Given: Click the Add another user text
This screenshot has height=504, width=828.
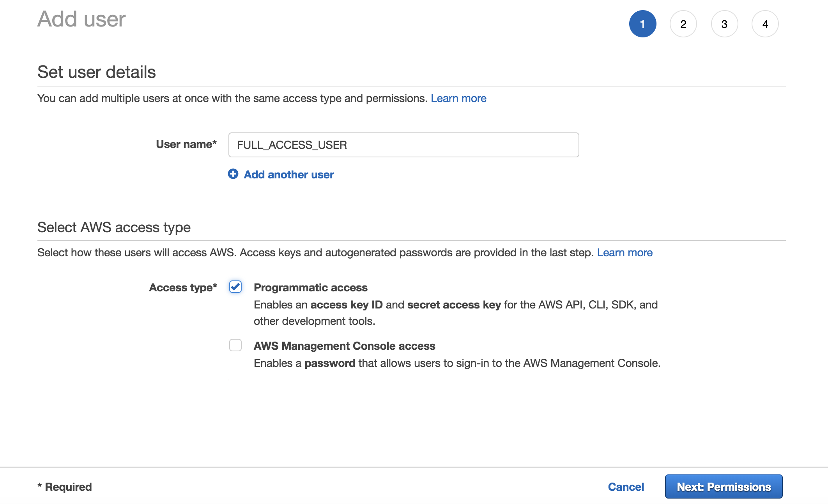Looking at the screenshot, I should point(288,174).
